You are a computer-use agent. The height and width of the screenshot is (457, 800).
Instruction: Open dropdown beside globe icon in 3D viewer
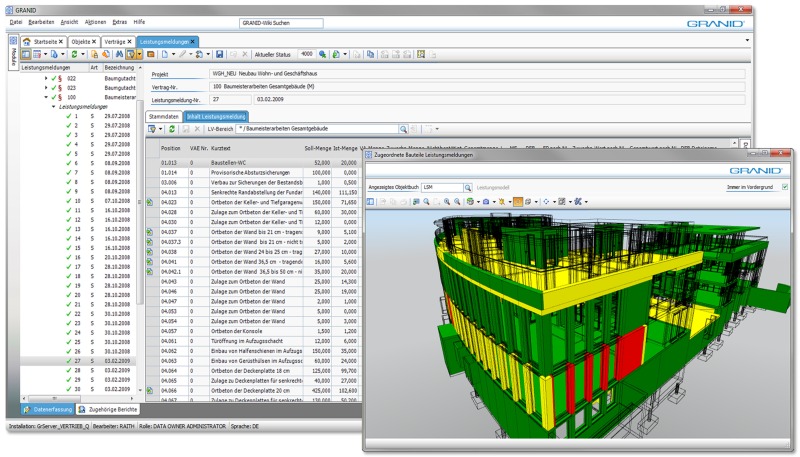[x=478, y=202]
